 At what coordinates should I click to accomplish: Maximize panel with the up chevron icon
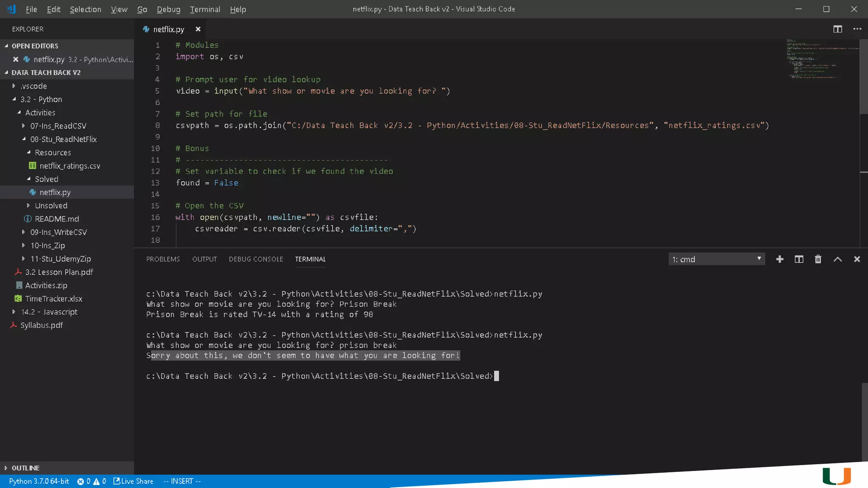[x=837, y=259]
